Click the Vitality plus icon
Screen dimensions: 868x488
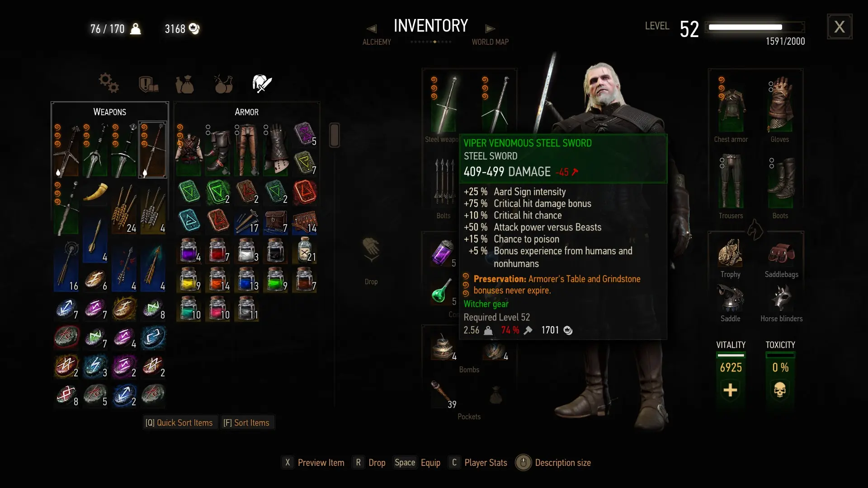click(730, 390)
